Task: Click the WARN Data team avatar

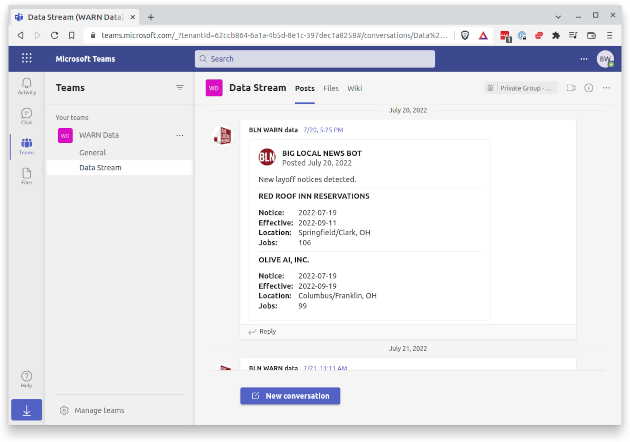Action: tap(65, 135)
